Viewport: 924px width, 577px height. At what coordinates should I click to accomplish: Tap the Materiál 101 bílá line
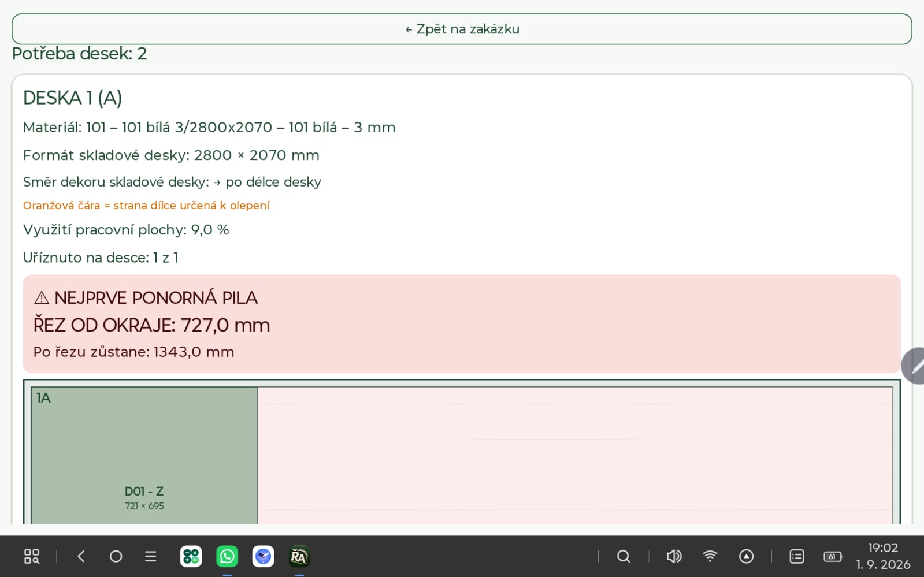pyautogui.click(x=209, y=127)
